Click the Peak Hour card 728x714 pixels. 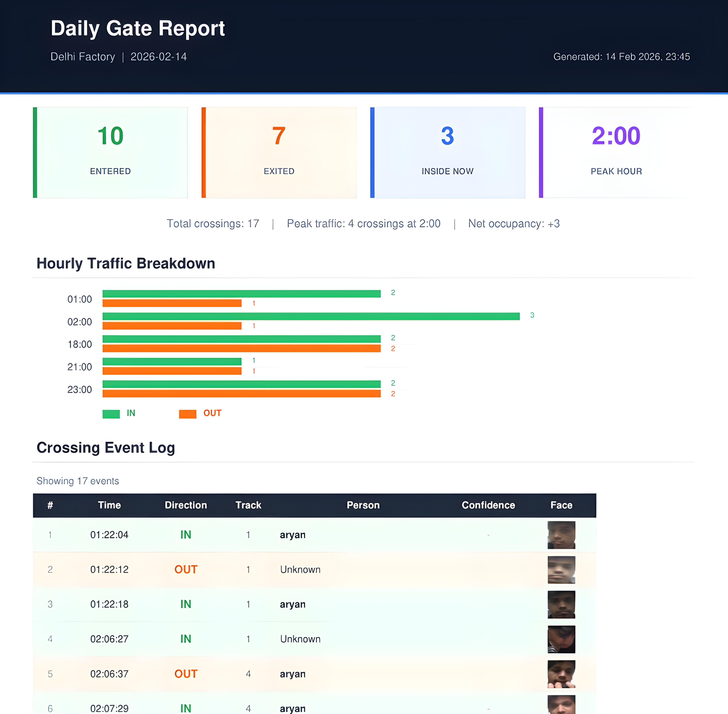tap(616, 153)
